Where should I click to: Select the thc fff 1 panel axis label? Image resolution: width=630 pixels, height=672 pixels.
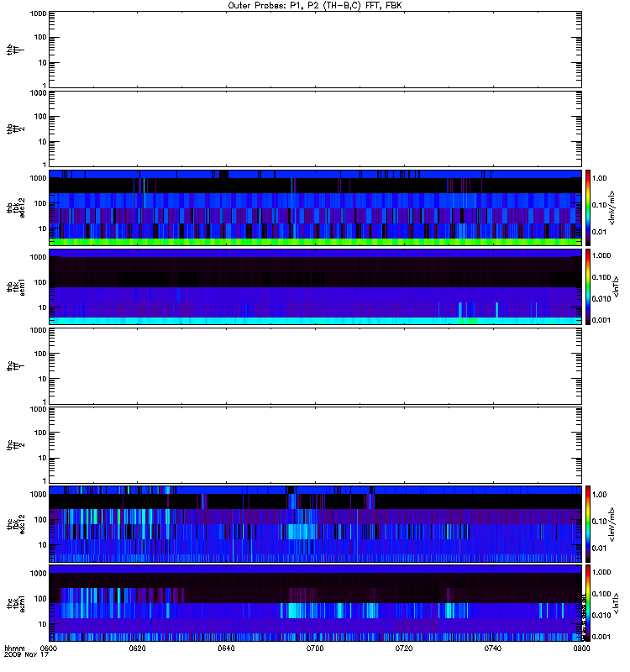click(x=15, y=366)
